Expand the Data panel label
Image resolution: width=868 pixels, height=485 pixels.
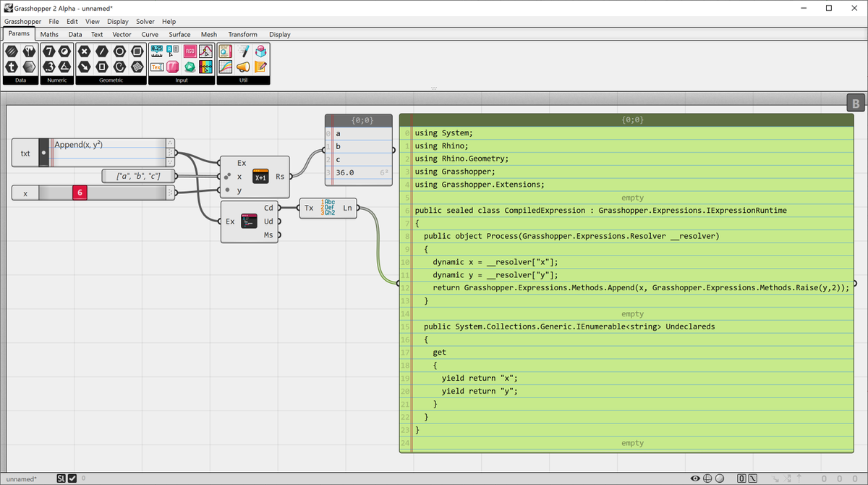(21, 80)
